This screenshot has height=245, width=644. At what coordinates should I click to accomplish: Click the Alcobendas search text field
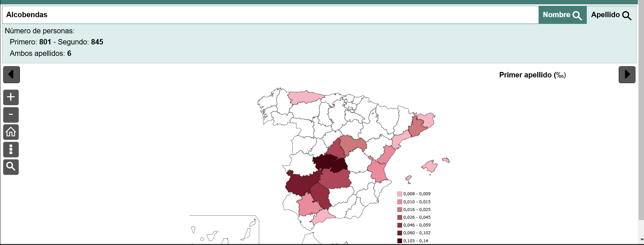click(x=269, y=15)
